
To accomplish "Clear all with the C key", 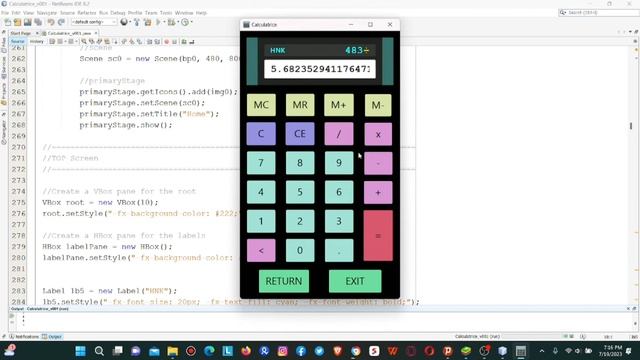I will click(x=261, y=134).
